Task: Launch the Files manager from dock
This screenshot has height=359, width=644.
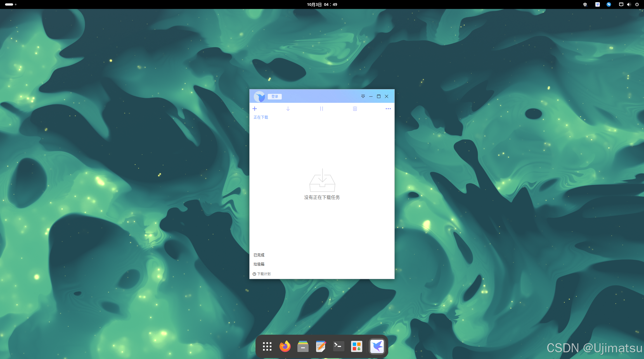Action: coord(303,346)
